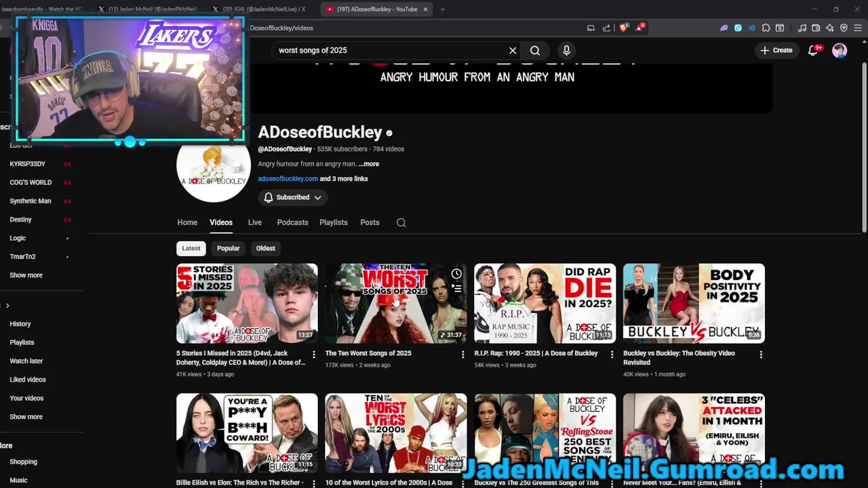Image resolution: width=868 pixels, height=488 pixels.
Task: Show more items under History section
Action: pyautogui.click(x=26, y=417)
